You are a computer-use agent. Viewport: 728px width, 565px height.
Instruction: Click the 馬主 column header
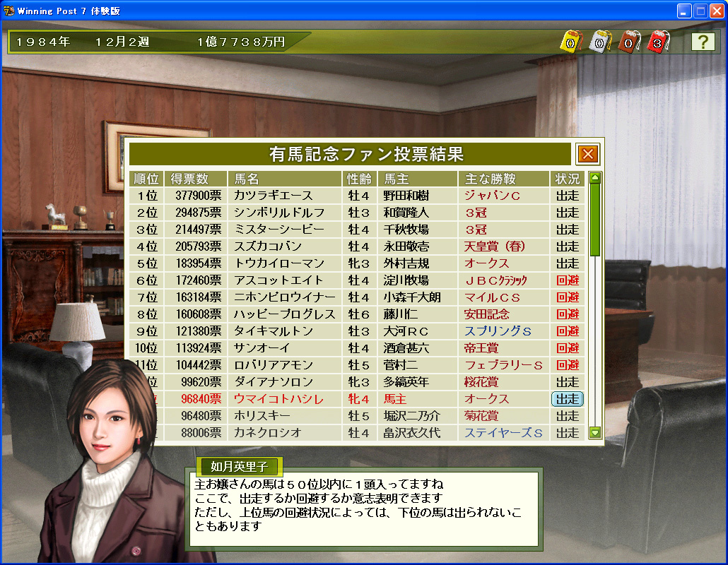(418, 179)
